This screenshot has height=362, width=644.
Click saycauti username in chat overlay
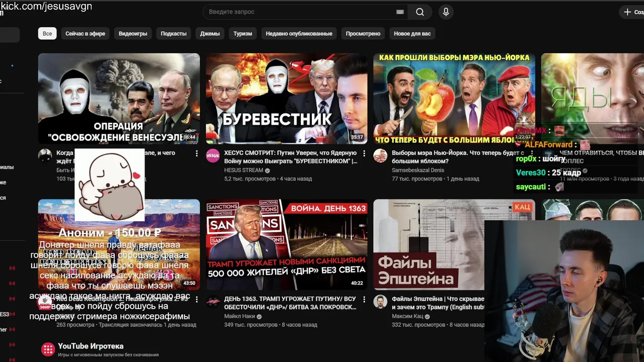[x=531, y=187]
